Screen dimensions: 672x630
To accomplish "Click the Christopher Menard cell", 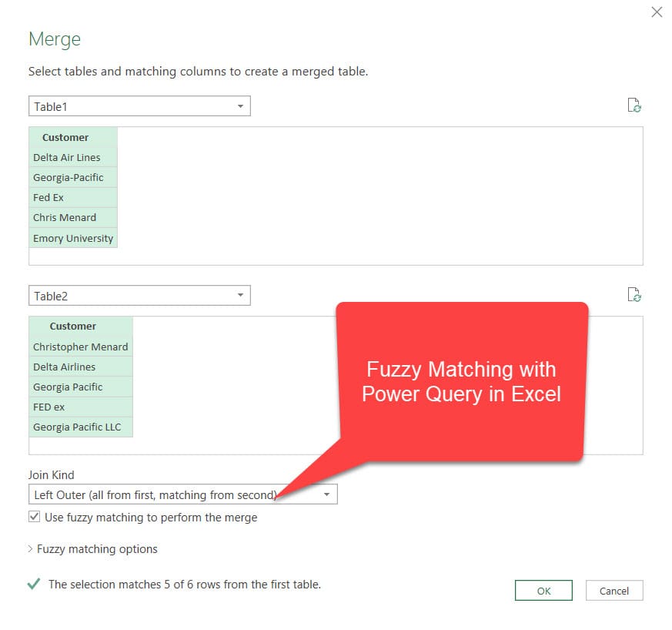I will click(80, 347).
